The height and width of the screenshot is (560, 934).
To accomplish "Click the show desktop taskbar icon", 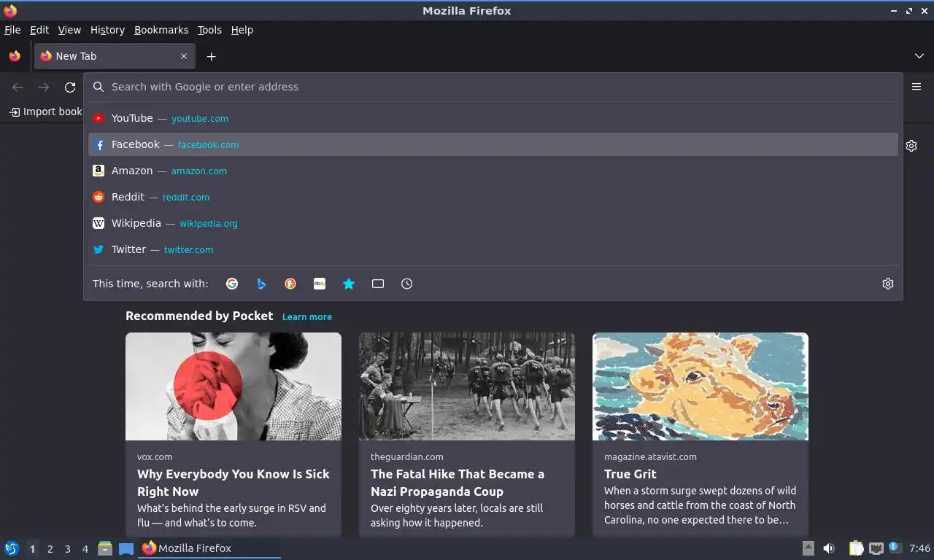I will pyautogui.click(x=126, y=548).
